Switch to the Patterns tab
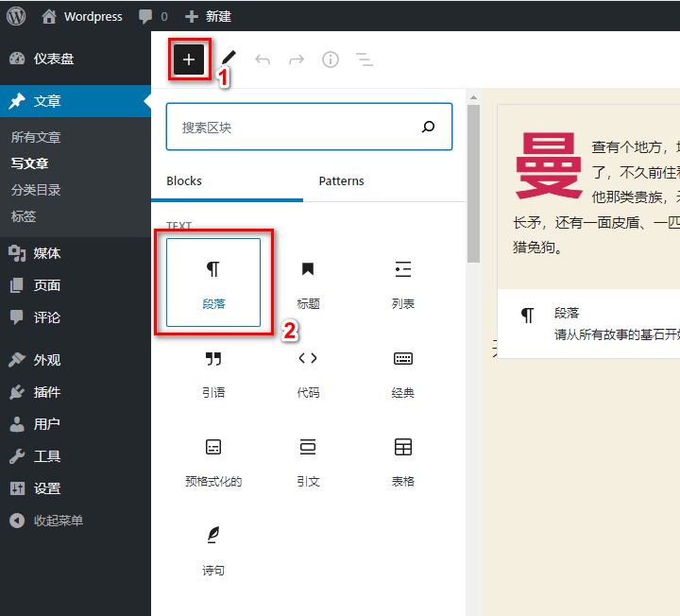This screenshot has width=680, height=616. 341,180
